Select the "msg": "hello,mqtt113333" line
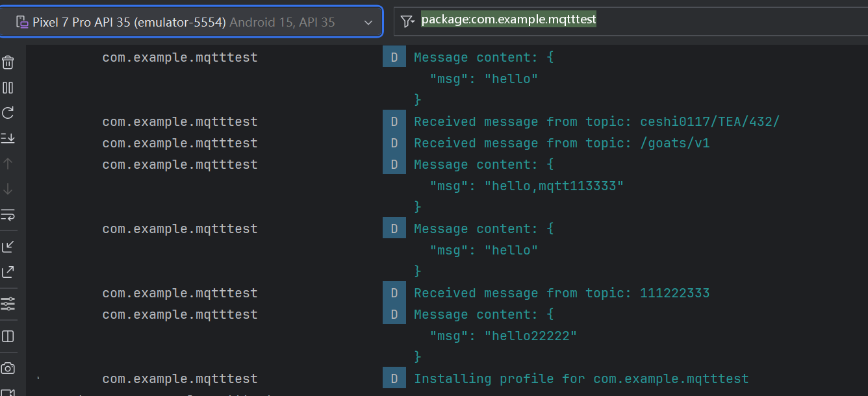This screenshot has width=868, height=396. [x=527, y=186]
